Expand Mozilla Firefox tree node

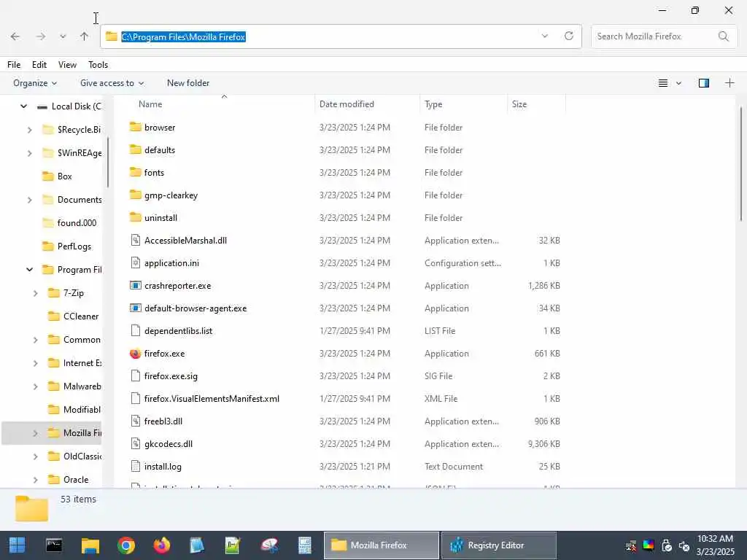coord(35,433)
